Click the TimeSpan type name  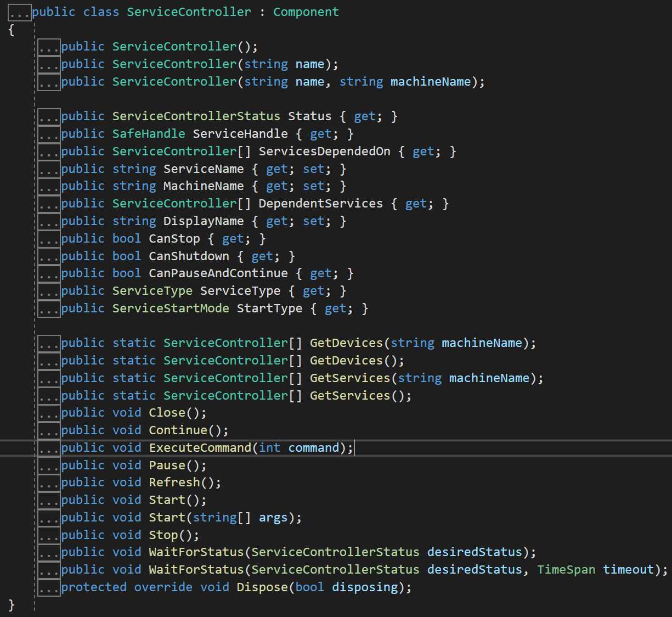(566, 570)
